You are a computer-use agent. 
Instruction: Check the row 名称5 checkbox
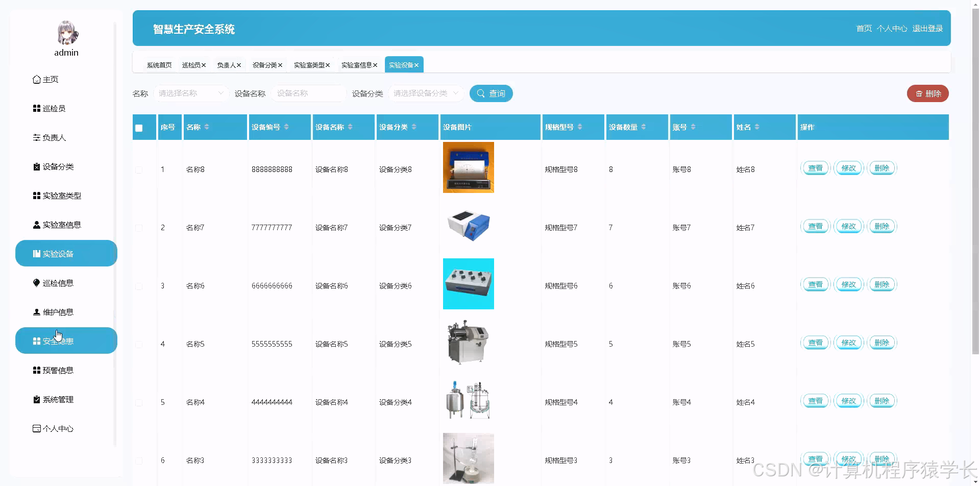tap(139, 345)
